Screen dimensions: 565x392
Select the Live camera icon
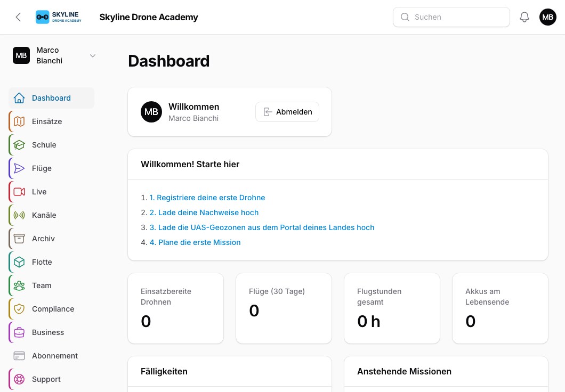[19, 192]
